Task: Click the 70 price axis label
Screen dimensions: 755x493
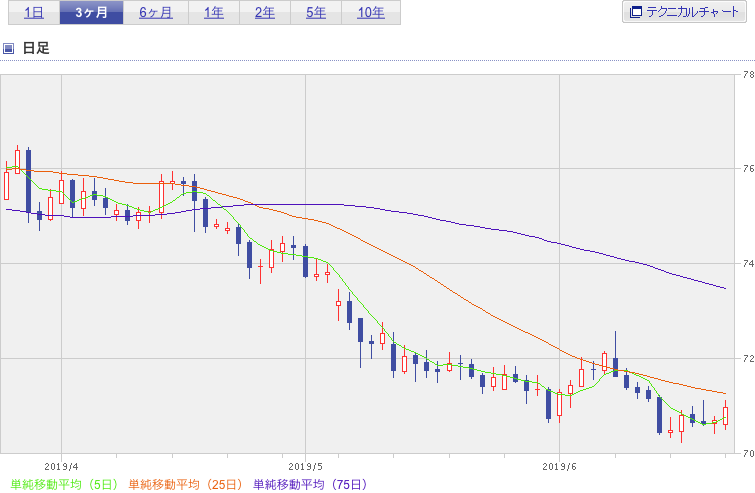Action: point(748,453)
